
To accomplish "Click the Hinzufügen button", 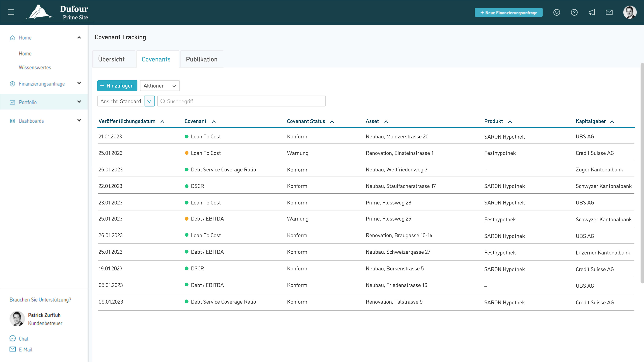I will (x=117, y=86).
